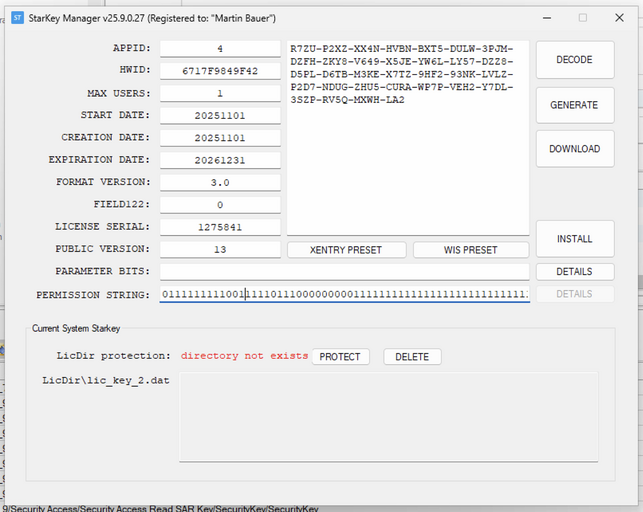
Task: Click into the START DATE field
Action: click(220, 116)
